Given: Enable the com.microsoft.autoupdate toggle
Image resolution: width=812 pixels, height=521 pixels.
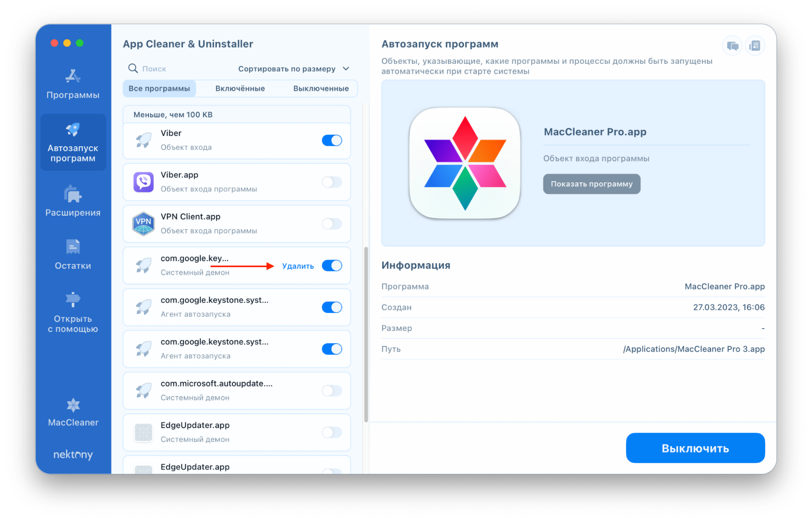Looking at the screenshot, I should pos(332,391).
